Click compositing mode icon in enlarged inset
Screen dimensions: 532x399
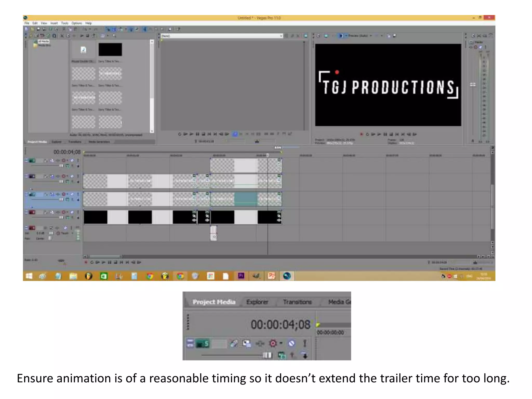click(x=281, y=355)
